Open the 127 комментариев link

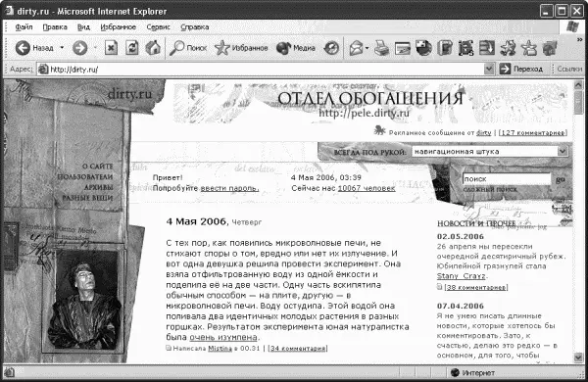pyautogui.click(x=533, y=132)
